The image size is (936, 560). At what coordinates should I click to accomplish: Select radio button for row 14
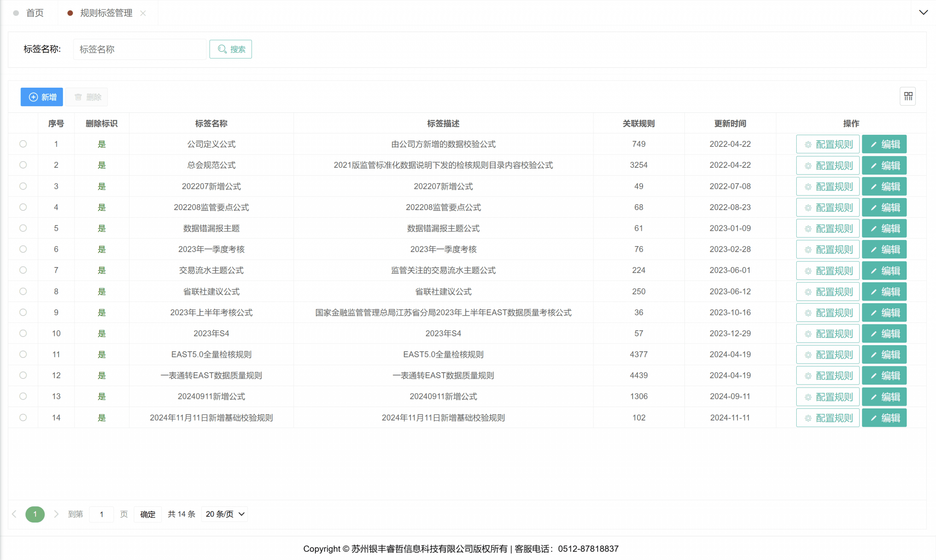[23, 418]
